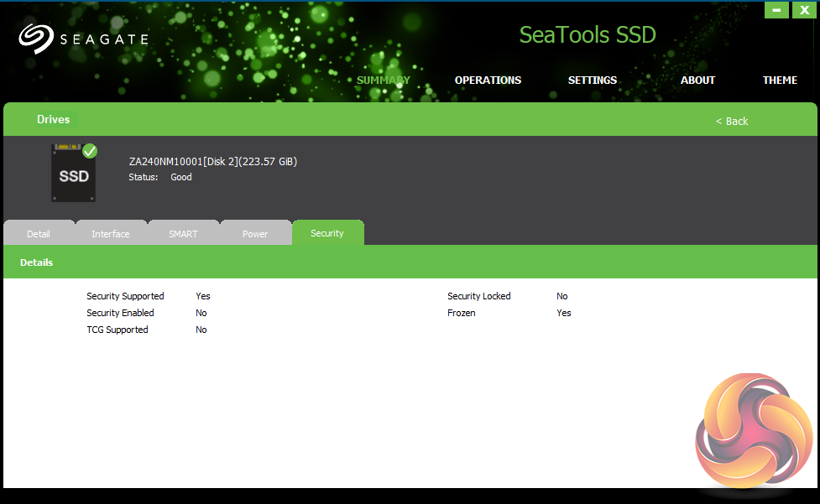Open the SUMMARY menu

click(384, 81)
